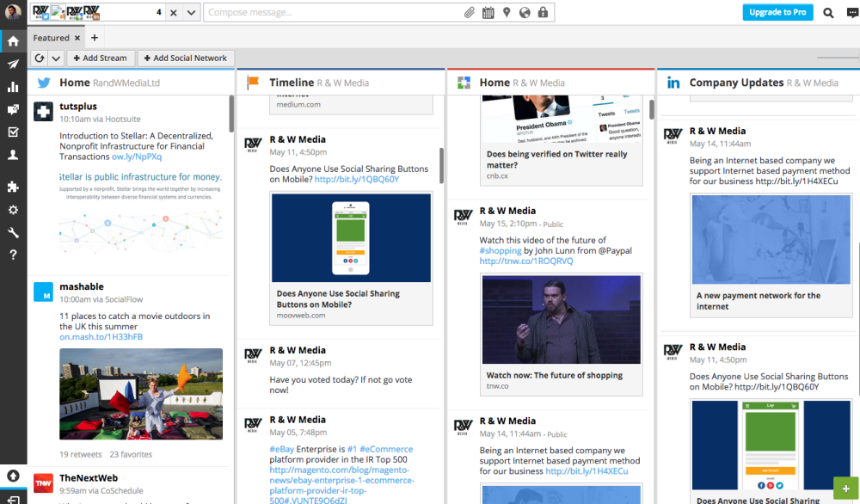The height and width of the screenshot is (504, 860).
Task: Click the #eBay hashtag
Action: pos(282,449)
